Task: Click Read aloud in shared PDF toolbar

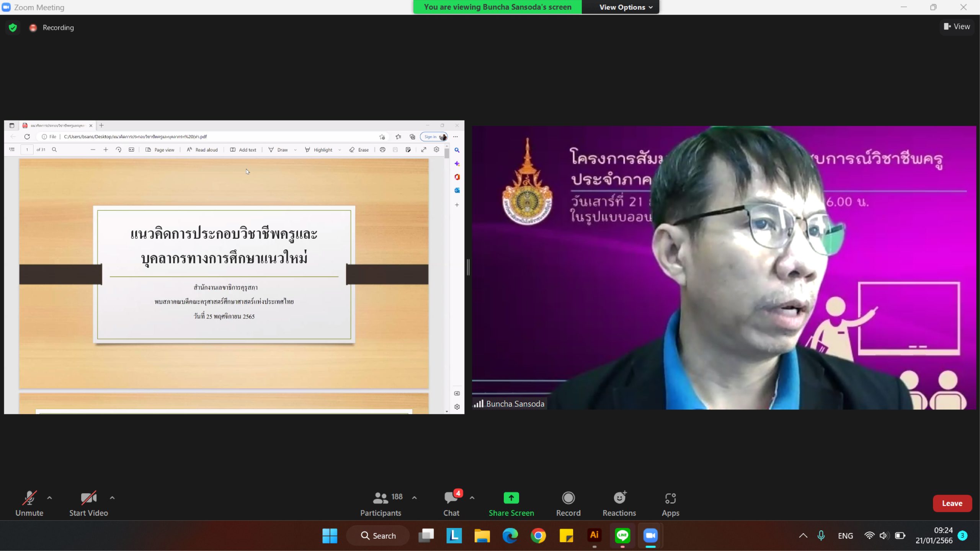Action: tap(202, 150)
